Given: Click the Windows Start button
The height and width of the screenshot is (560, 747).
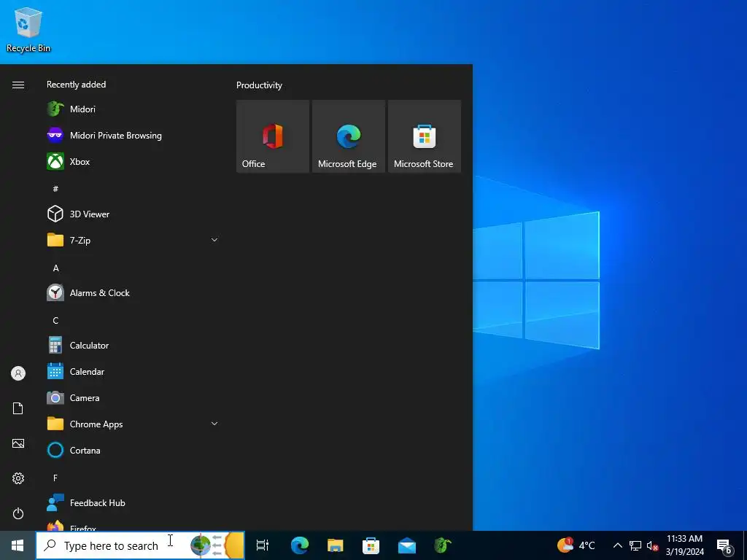Looking at the screenshot, I should coord(18,545).
